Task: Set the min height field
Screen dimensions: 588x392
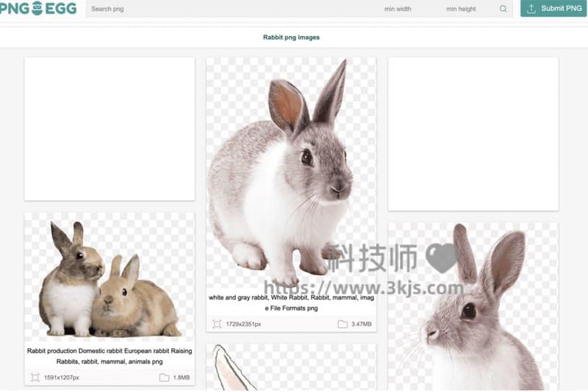Action: tap(461, 9)
